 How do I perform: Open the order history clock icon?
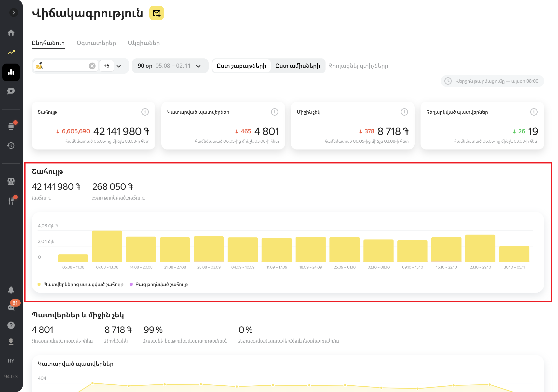click(x=11, y=146)
